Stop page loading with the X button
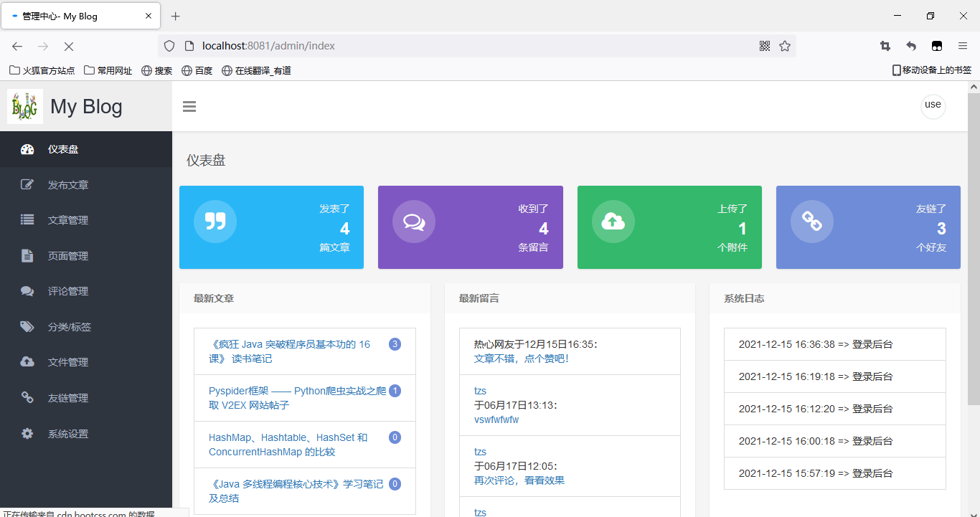Viewport: 980px width, 517px height. [69, 46]
